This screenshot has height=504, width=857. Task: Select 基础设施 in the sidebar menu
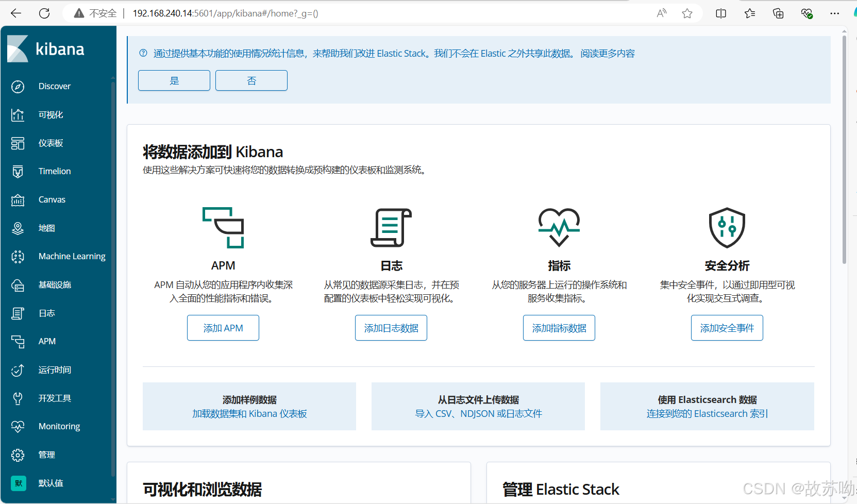pos(55,285)
